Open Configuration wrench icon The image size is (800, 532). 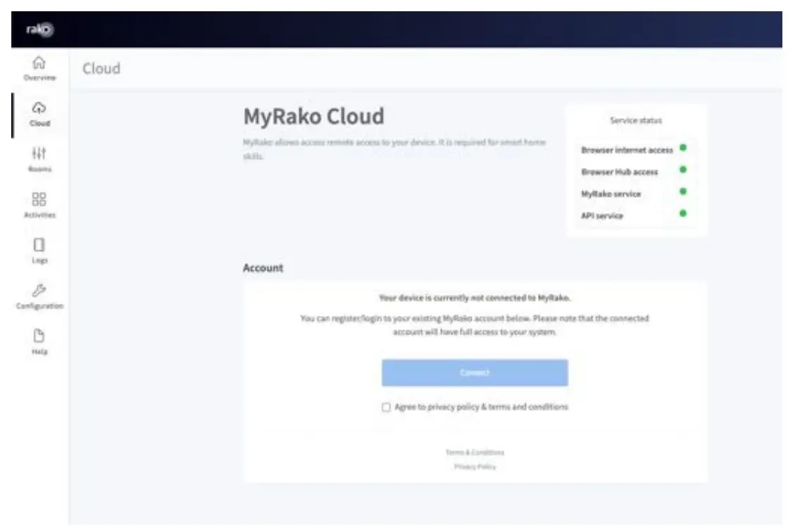tap(39, 290)
